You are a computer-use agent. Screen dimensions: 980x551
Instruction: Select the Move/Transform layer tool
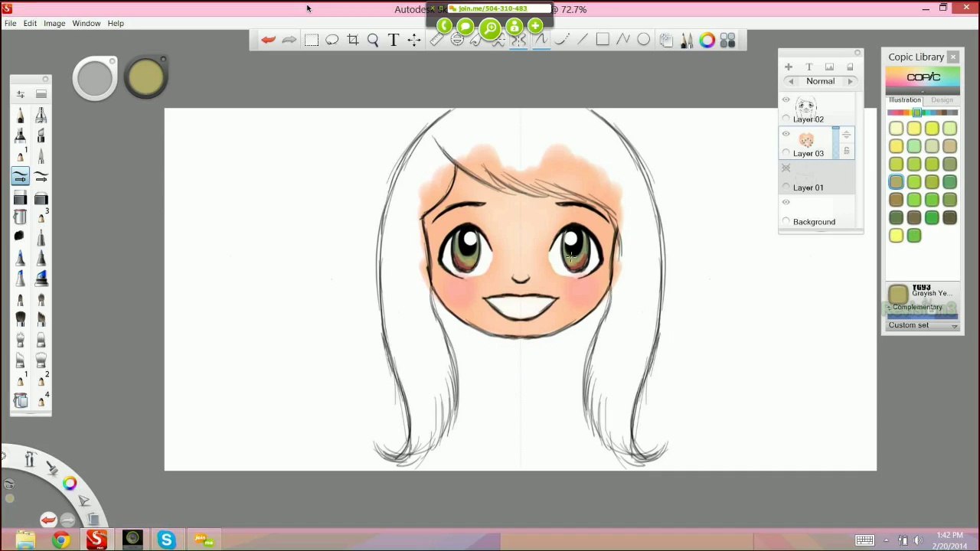[414, 40]
